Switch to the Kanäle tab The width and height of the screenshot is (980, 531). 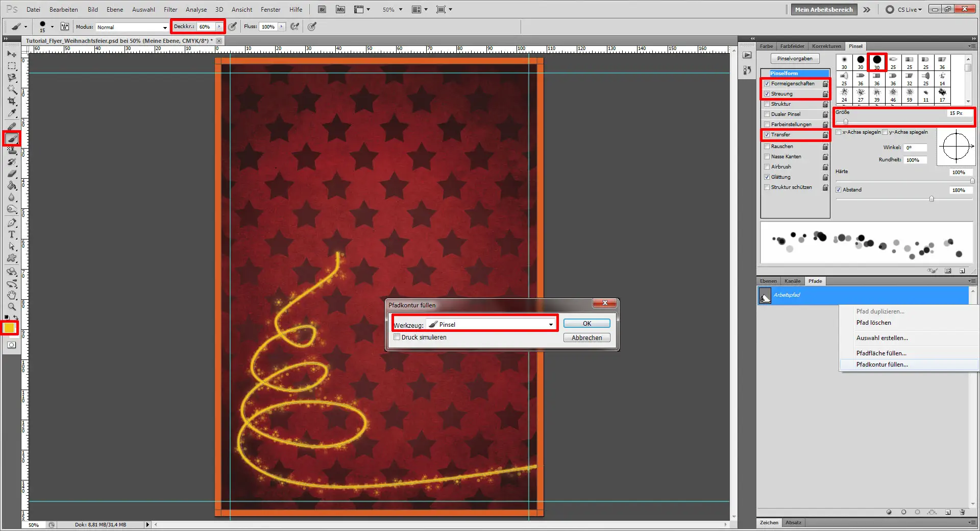(792, 281)
